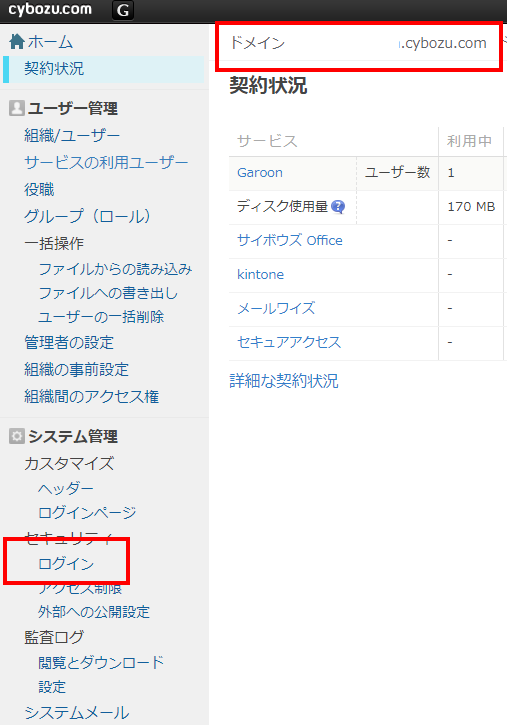Open 組織の事前設定
Viewport: 507px width, 725px height.
pos(76,369)
